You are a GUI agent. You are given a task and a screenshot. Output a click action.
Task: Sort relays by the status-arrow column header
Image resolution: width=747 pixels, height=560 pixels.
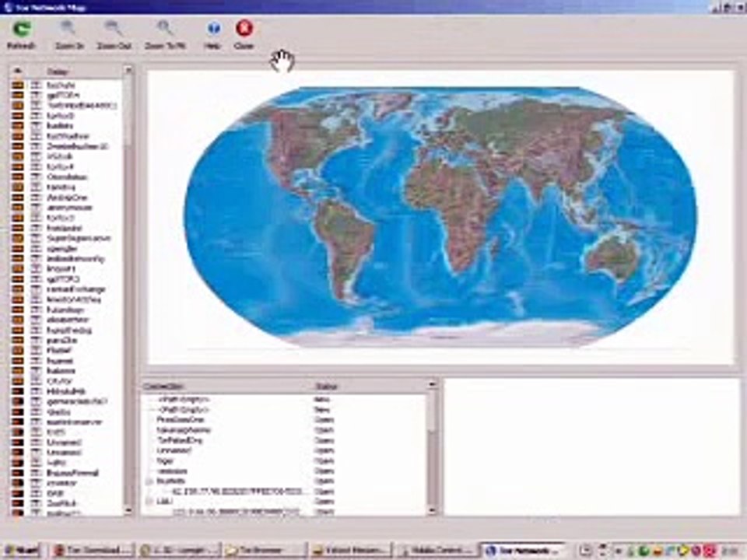coord(17,72)
